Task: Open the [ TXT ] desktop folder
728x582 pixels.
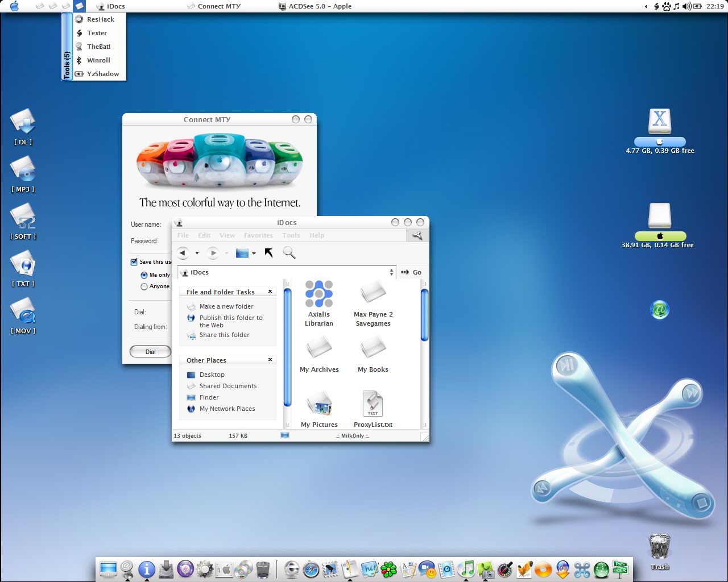Action: (x=23, y=269)
